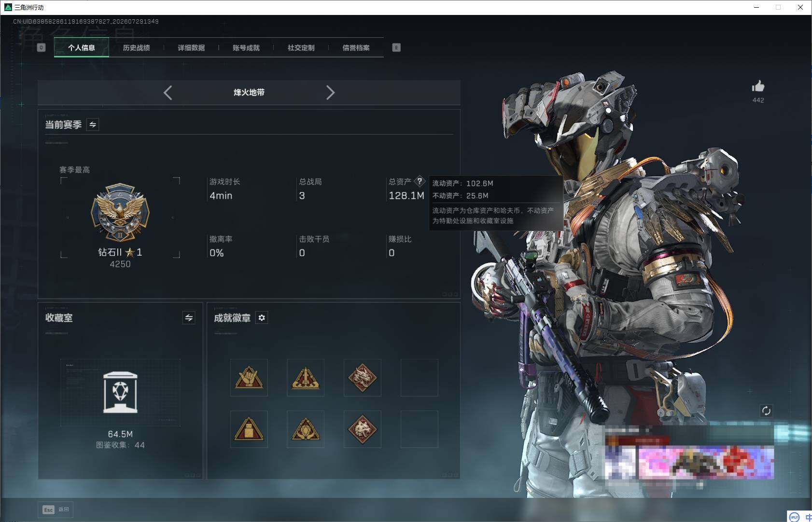Select the wolf diamond badge in the bottom row
812x522 pixels.
point(363,429)
